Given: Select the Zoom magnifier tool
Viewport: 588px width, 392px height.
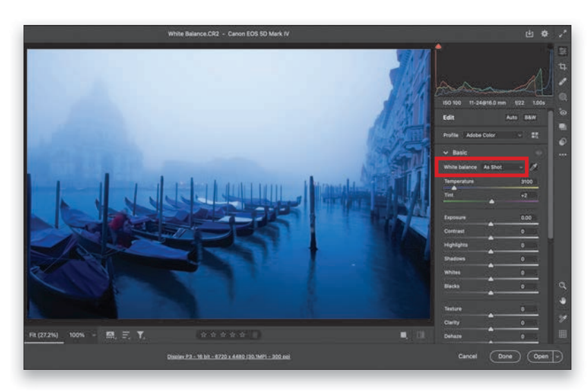Looking at the screenshot, I should tap(562, 285).
